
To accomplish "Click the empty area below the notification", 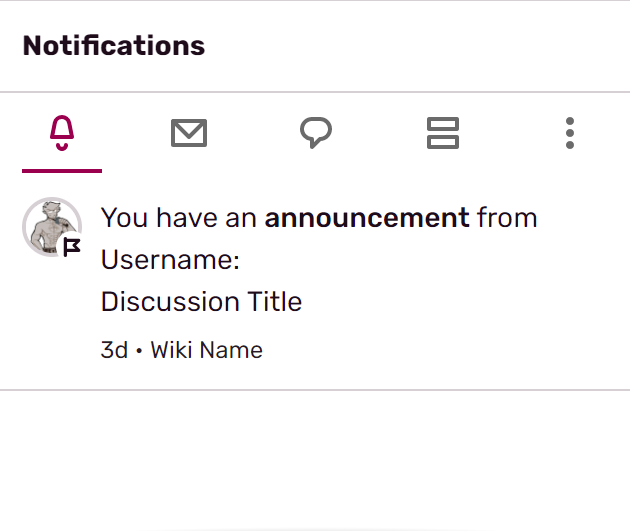I will (x=315, y=460).
